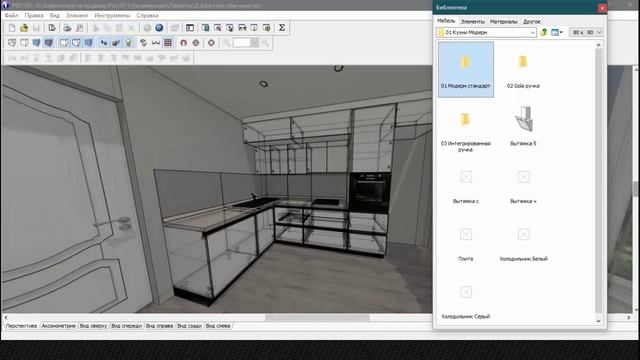Switch to the Вид сзади view tab
640x360 pixels.
pos(189,326)
